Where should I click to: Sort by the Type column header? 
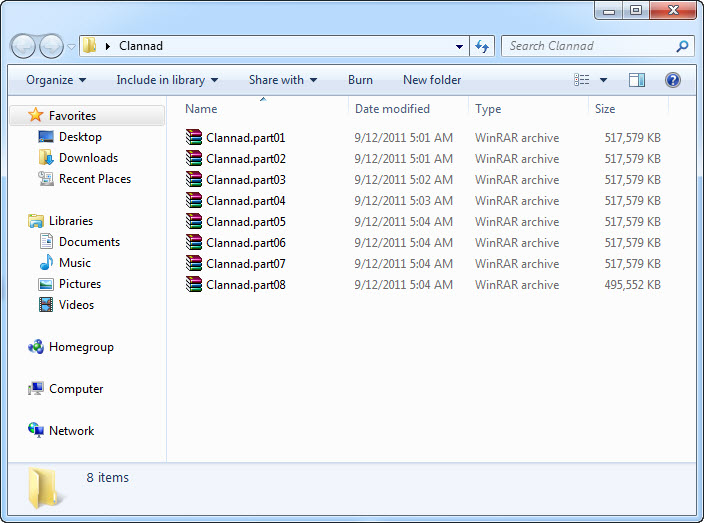528,109
